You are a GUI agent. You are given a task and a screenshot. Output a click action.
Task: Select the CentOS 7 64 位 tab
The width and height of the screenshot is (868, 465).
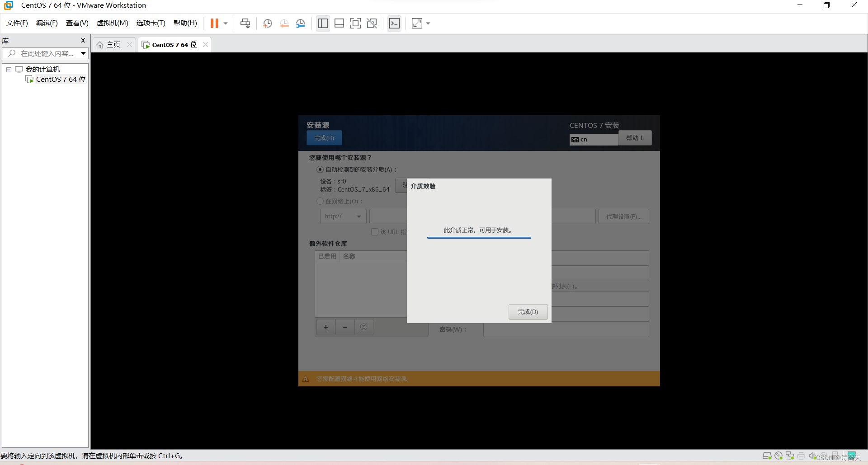pos(174,45)
